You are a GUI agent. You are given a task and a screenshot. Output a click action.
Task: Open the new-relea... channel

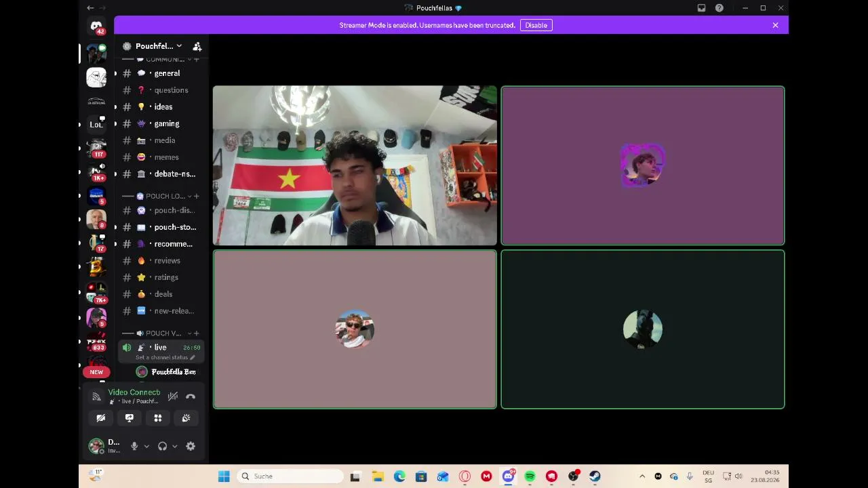pyautogui.click(x=161, y=311)
